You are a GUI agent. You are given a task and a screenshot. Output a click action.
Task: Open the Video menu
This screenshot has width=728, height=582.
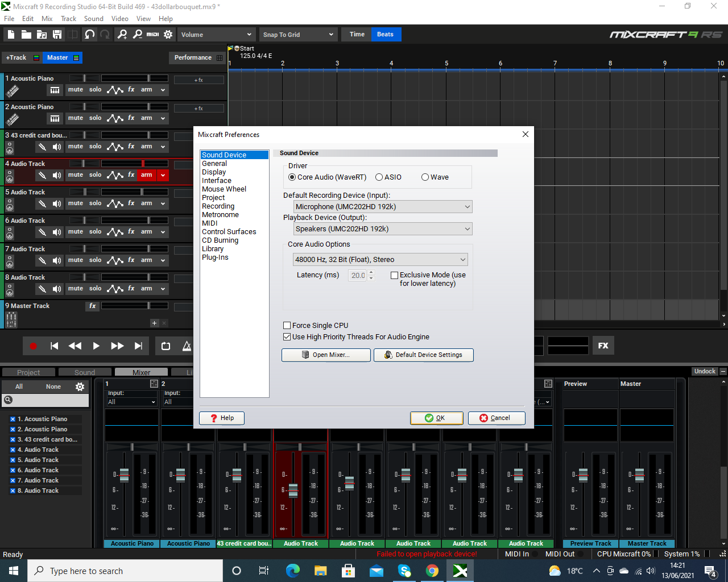click(120, 19)
